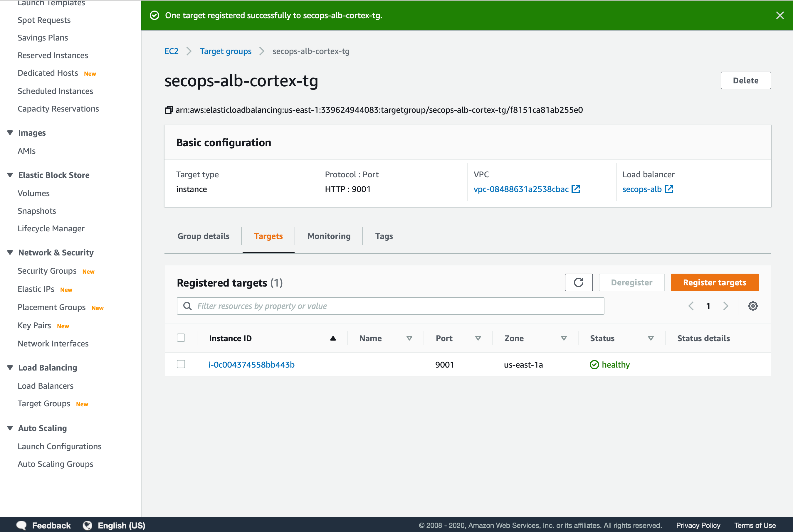
Task: Open instance i-0c004374558bb443b details
Action: tap(251, 364)
